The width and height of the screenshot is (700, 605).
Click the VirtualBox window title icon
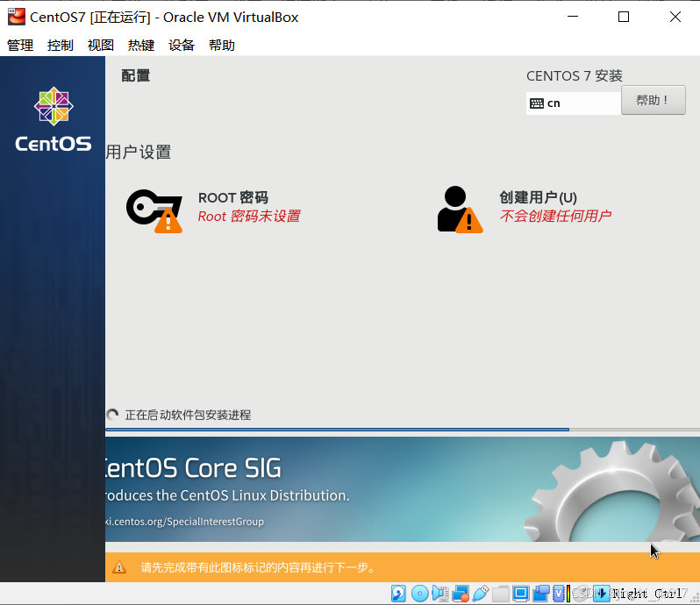click(x=17, y=17)
